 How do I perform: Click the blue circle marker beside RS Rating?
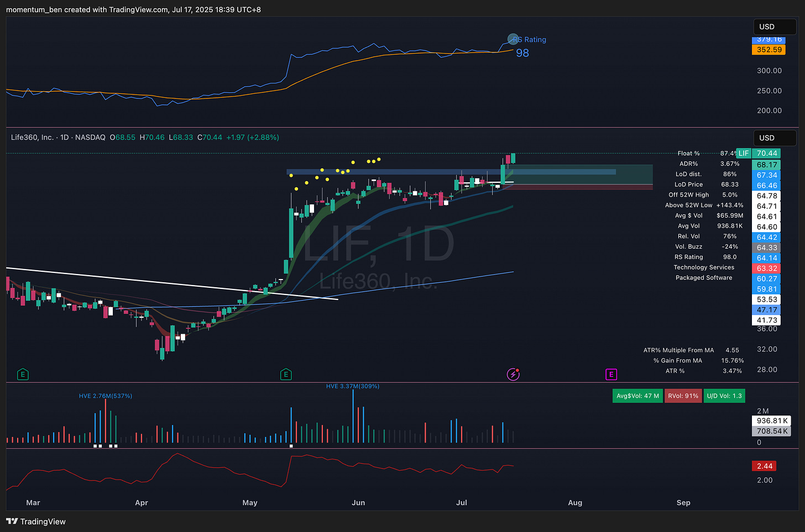(513, 39)
